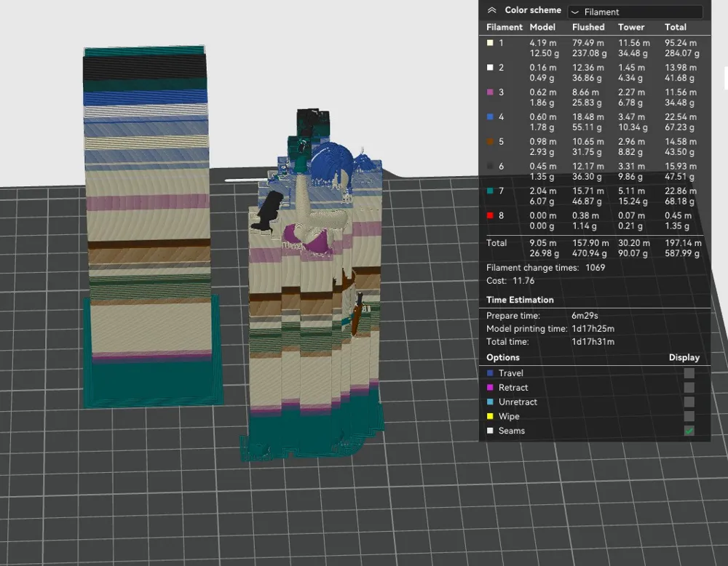
Task: Select the white filament 2 swatch
Action: point(490,68)
